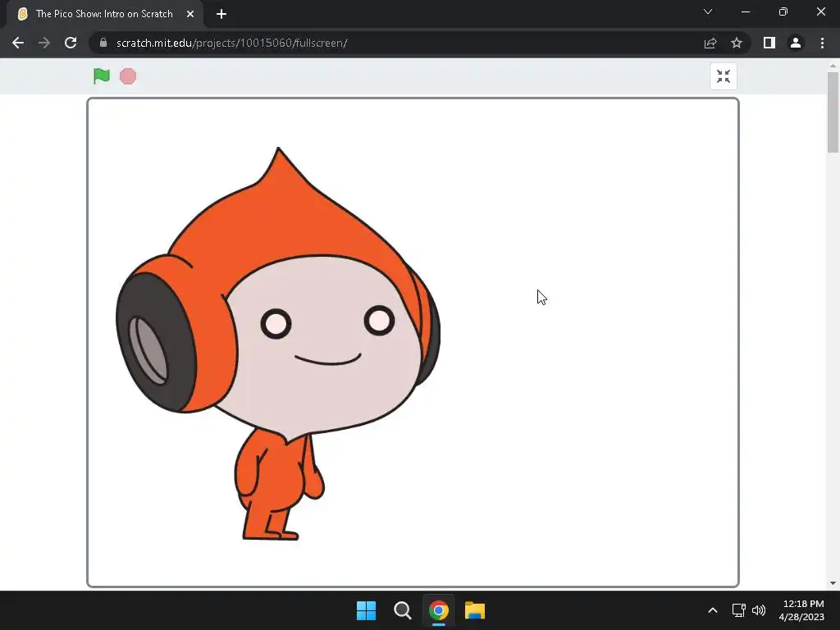View site information via lock icon
Viewport: 840px width, 630px height.
pos(103,43)
